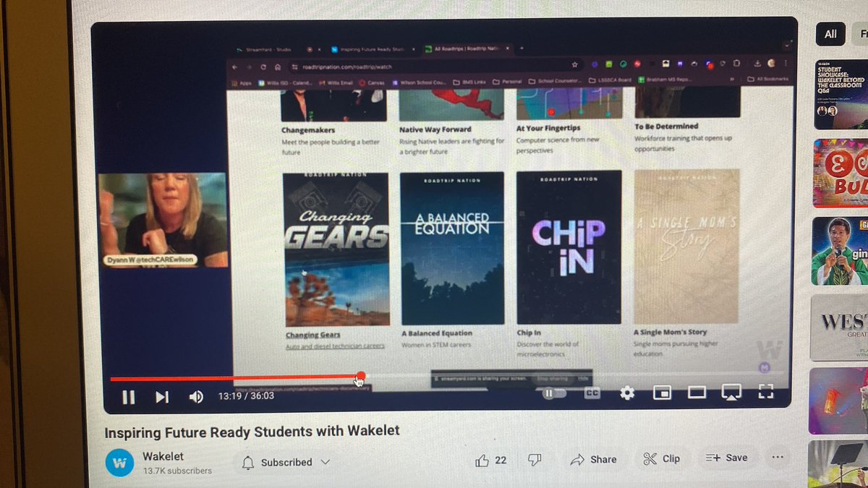Toggle closed captions CC button

(593, 393)
